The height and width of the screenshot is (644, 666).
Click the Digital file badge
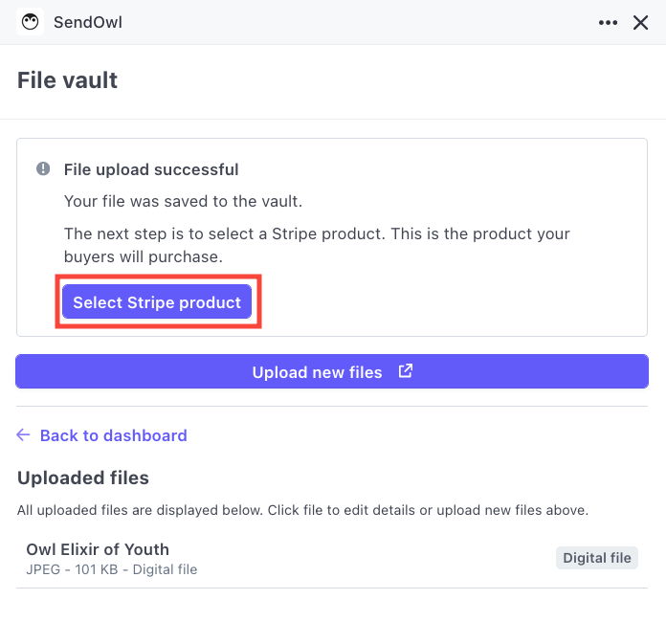[x=596, y=558]
